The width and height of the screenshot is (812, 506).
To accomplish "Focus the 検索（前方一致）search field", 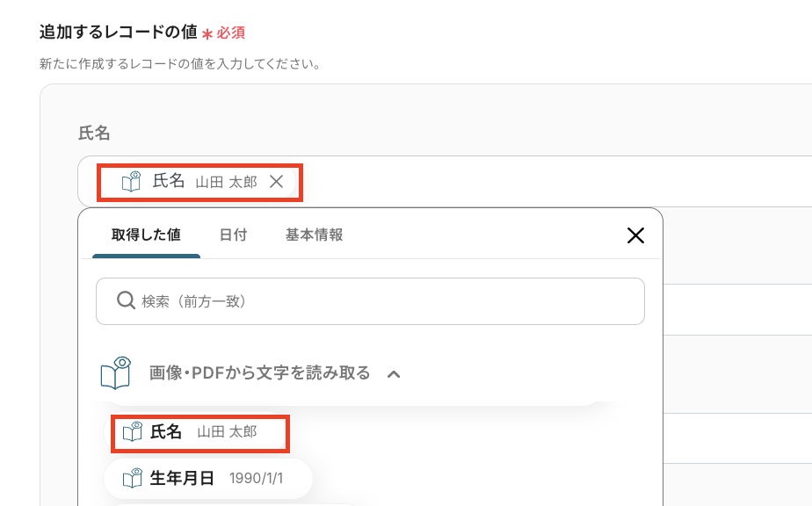I will pyautogui.click(x=387, y=301).
